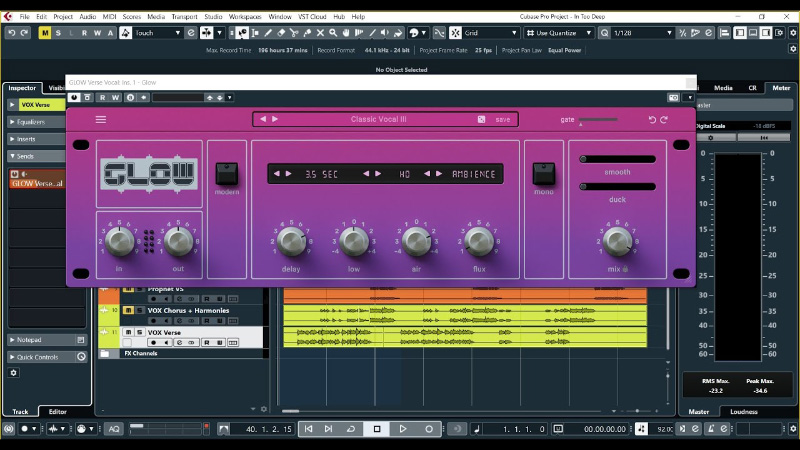Select the Line tool
The image size is (800, 450).
tap(372, 33)
